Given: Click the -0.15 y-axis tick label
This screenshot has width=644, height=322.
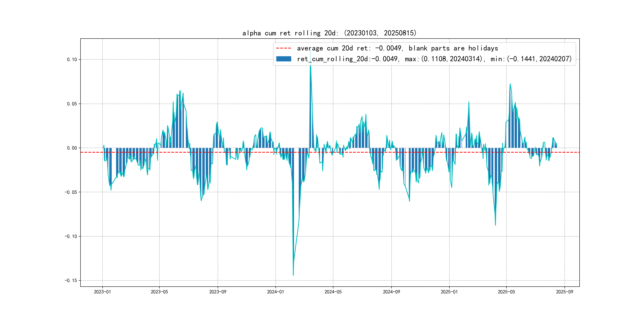Looking at the screenshot, I should [x=71, y=280].
